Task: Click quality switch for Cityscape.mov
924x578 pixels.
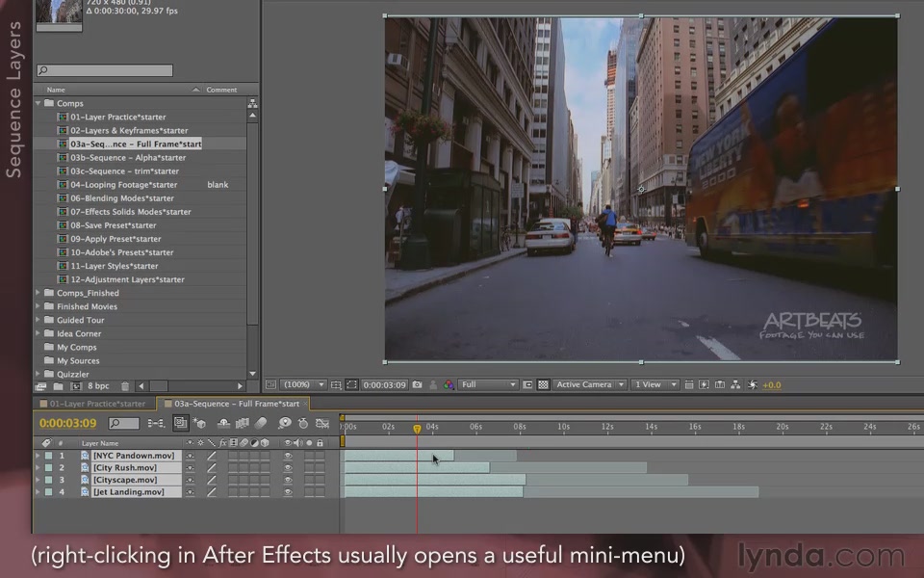Action: 211,480
